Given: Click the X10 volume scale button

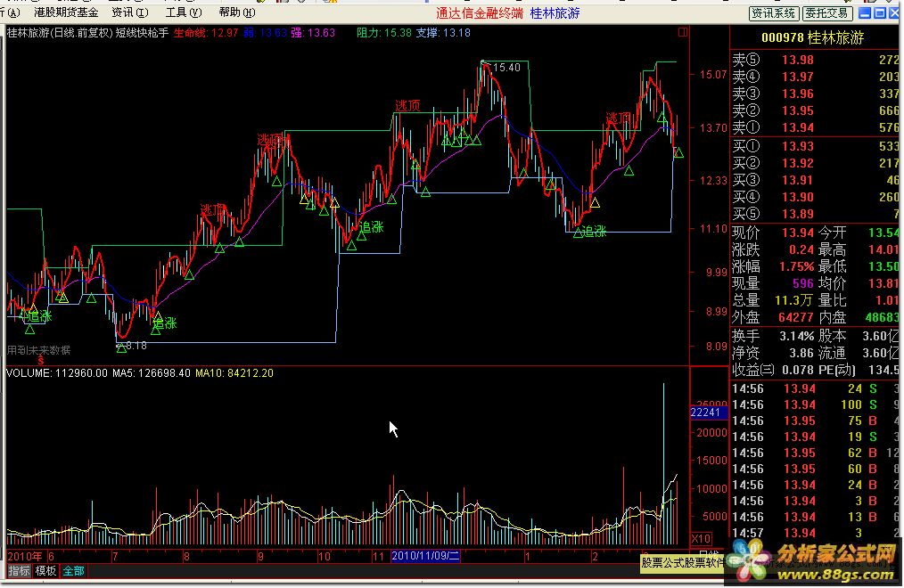Looking at the screenshot, I should point(701,539).
